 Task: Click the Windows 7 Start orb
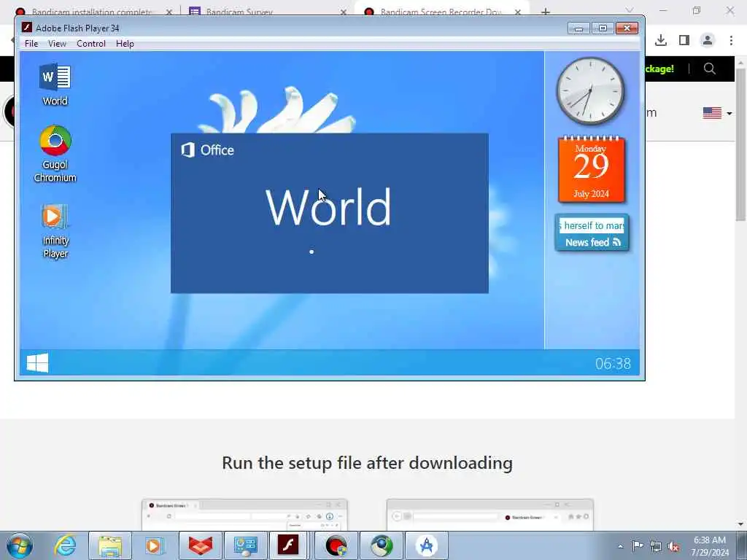point(20,545)
